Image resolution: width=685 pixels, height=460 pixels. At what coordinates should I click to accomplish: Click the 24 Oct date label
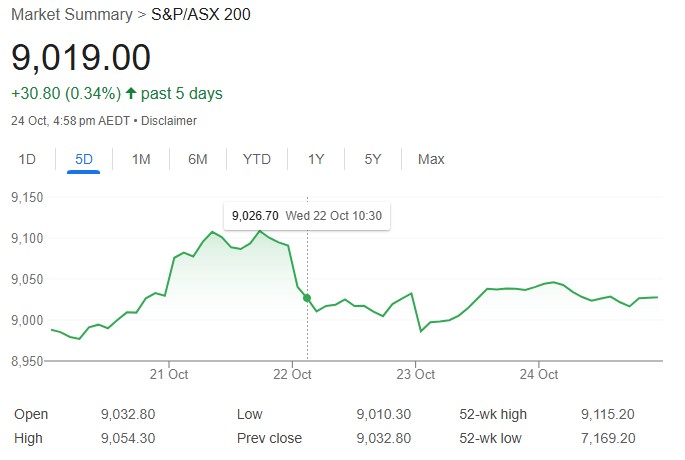tap(538, 375)
